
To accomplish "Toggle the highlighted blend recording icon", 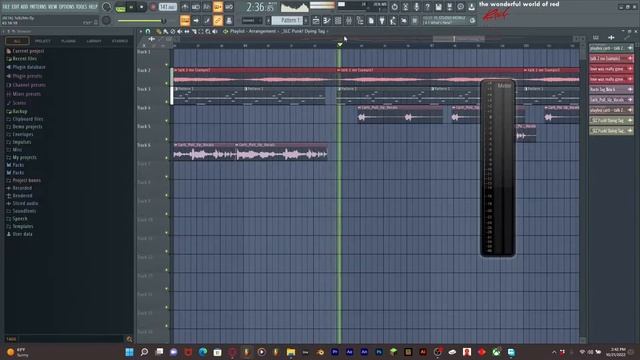I will pos(218,7).
